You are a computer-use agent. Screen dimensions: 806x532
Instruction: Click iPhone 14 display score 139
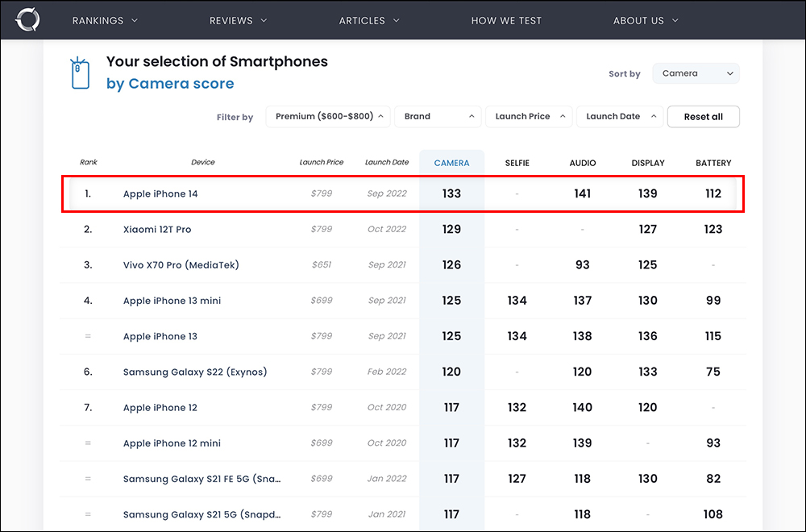648,193
